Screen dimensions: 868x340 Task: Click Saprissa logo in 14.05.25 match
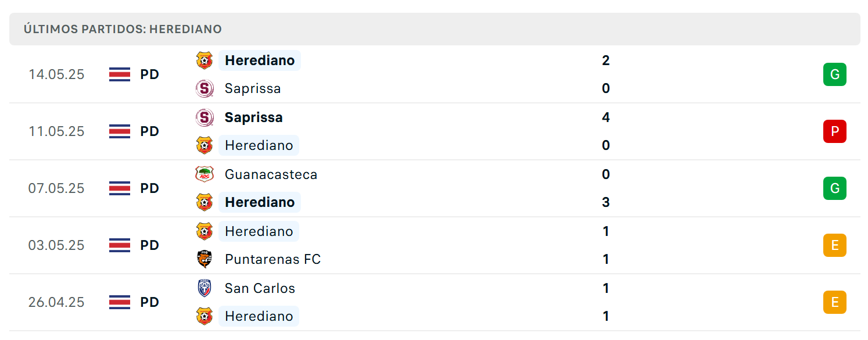point(205,88)
